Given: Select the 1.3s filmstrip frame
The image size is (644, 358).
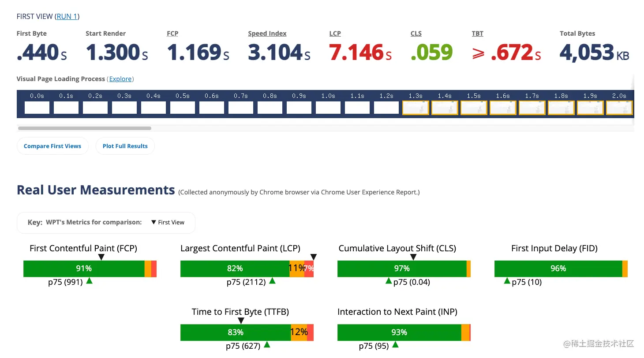Looking at the screenshot, I should tap(416, 108).
